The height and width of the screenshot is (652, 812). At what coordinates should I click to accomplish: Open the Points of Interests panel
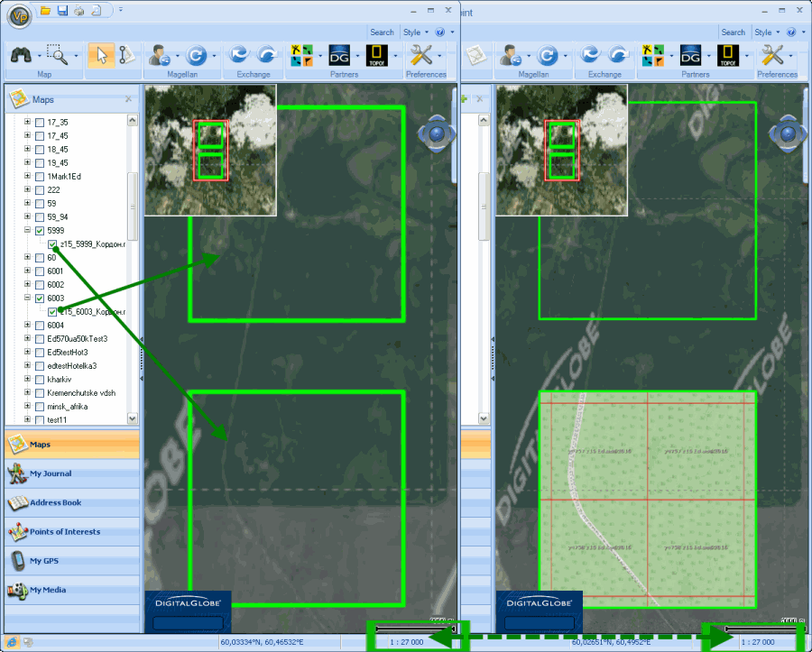tap(64, 532)
